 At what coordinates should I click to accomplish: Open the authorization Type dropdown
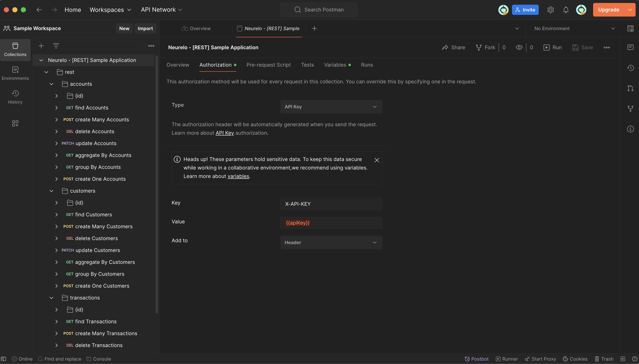pyautogui.click(x=331, y=107)
